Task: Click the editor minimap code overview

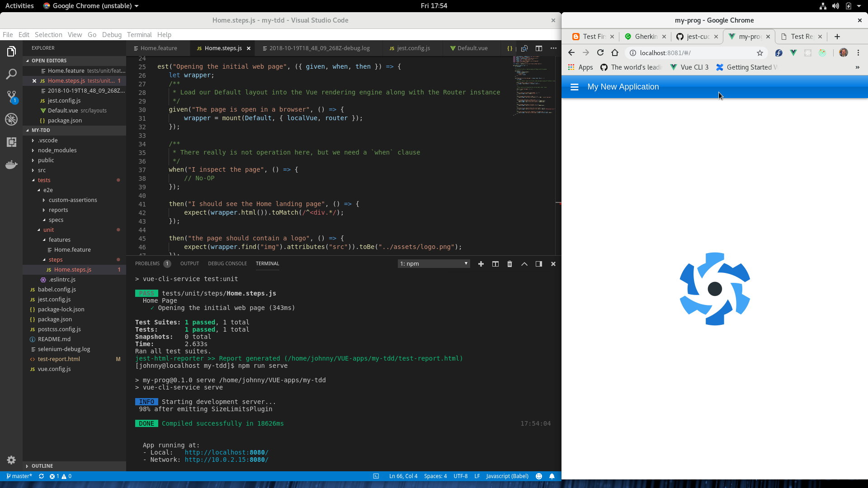Action: pyautogui.click(x=534, y=86)
